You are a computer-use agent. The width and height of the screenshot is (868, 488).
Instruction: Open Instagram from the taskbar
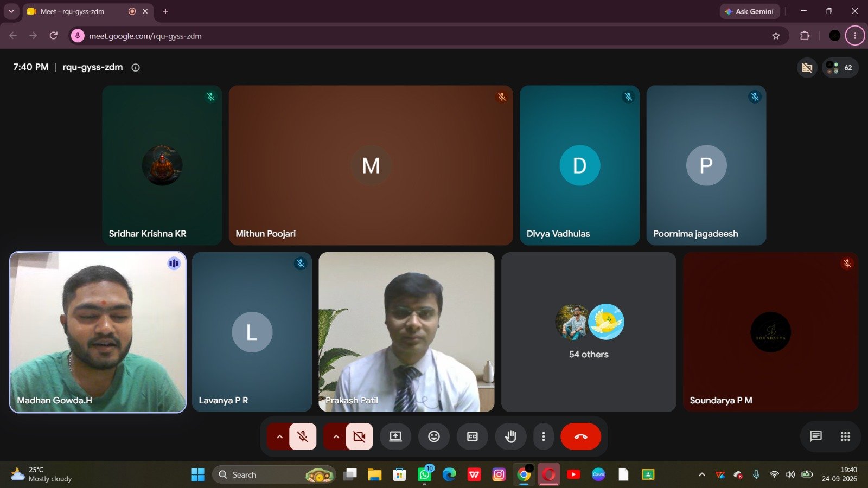pyautogui.click(x=499, y=475)
